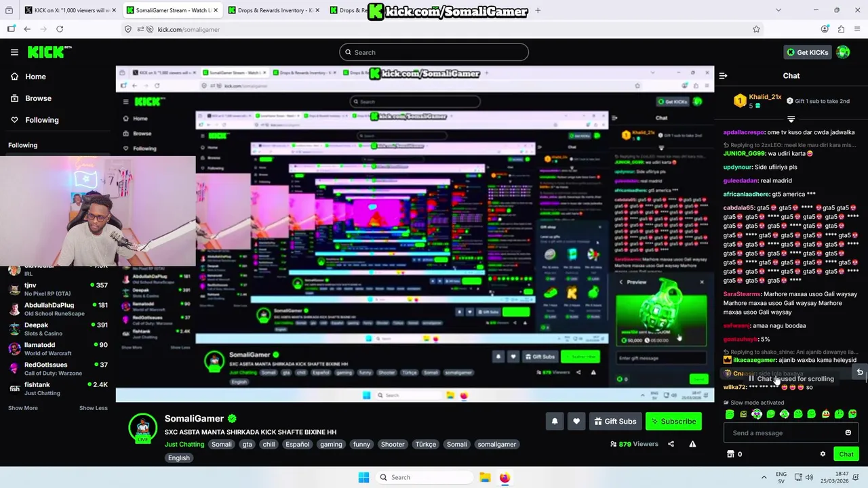Open AbdullahDaPlug channel in sidebar
This screenshot has height=488, width=868.
point(58,309)
